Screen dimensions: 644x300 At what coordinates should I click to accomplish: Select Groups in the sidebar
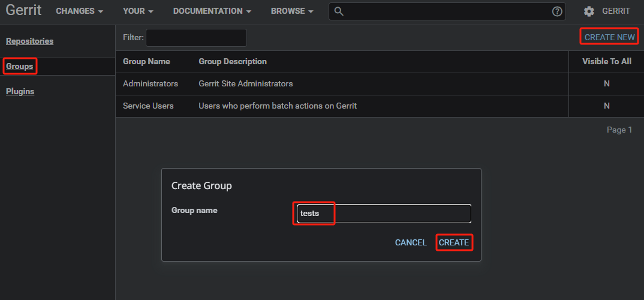[x=19, y=66]
